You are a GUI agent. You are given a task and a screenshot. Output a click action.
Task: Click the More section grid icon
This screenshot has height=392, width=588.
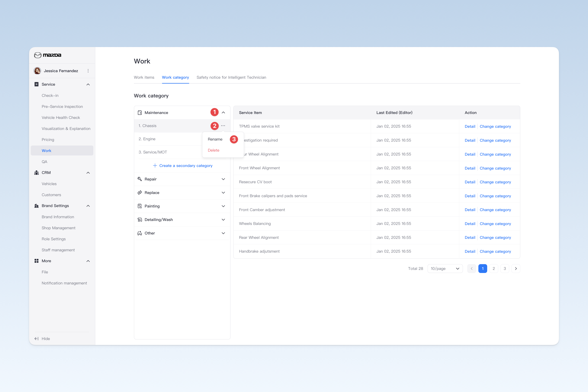point(36,261)
